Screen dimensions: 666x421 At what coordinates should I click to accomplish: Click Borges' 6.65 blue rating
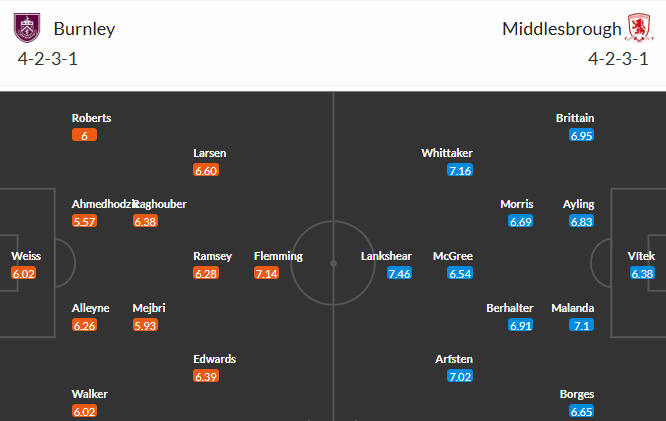[581, 411]
